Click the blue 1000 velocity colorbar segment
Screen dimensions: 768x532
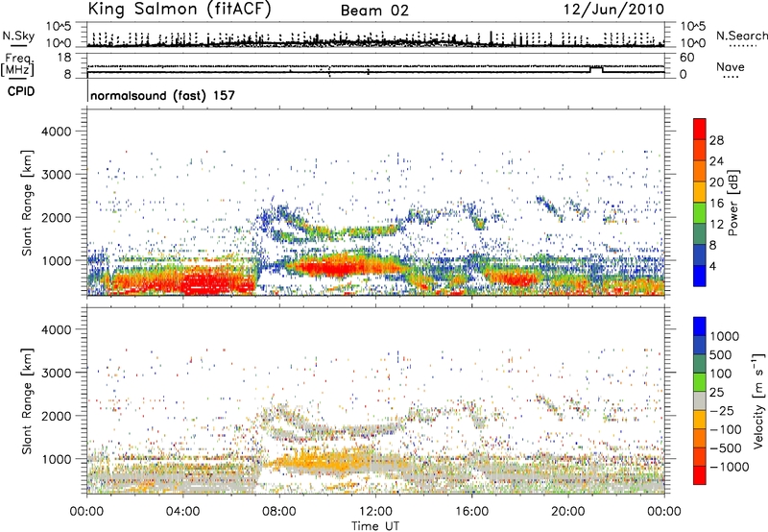(x=700, y=326)
